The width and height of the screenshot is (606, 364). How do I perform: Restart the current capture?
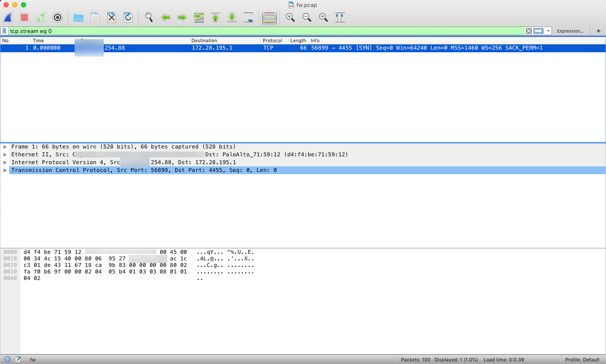tap(41, 17)
